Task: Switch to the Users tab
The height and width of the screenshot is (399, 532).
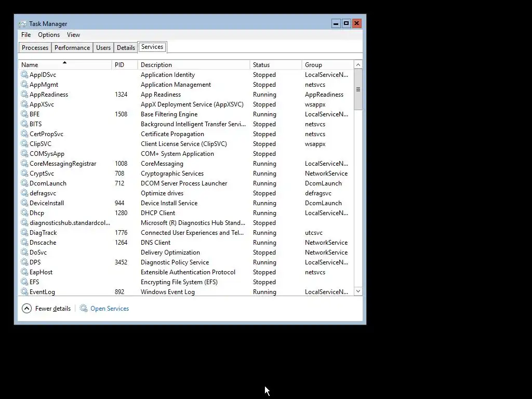Action: [103, 47]
